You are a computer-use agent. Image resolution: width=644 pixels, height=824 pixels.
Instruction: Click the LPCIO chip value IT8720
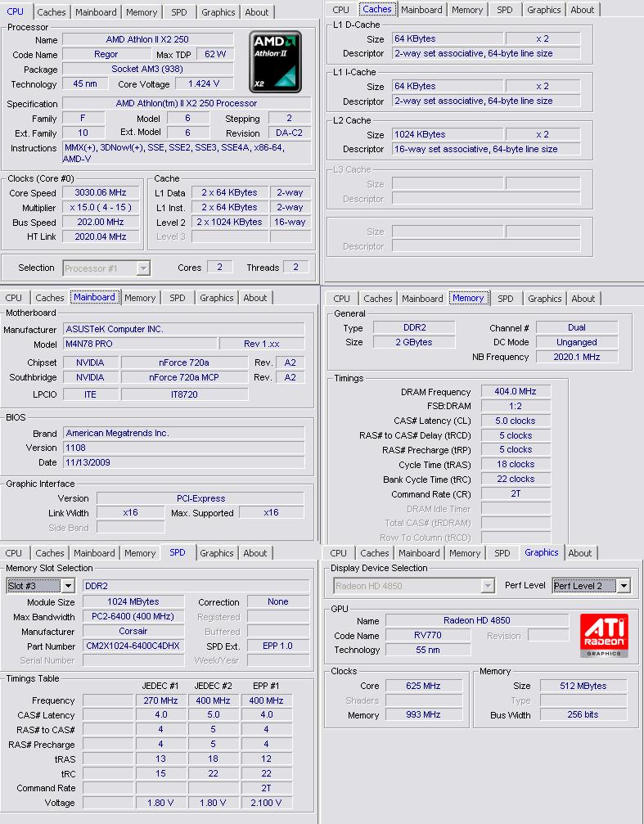184,394
